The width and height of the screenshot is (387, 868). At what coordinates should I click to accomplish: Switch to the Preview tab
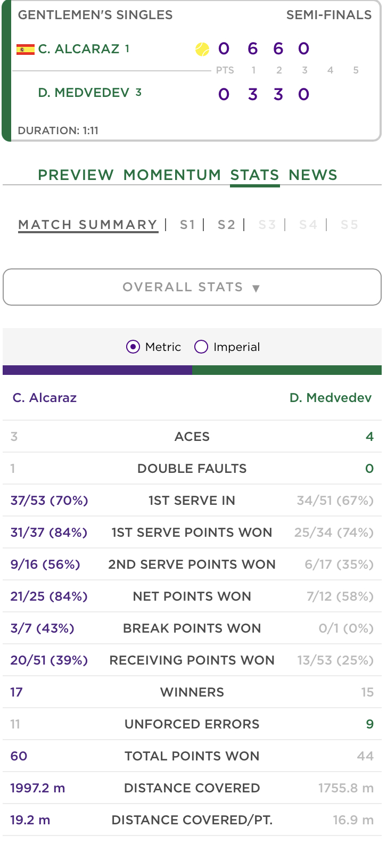76,175
